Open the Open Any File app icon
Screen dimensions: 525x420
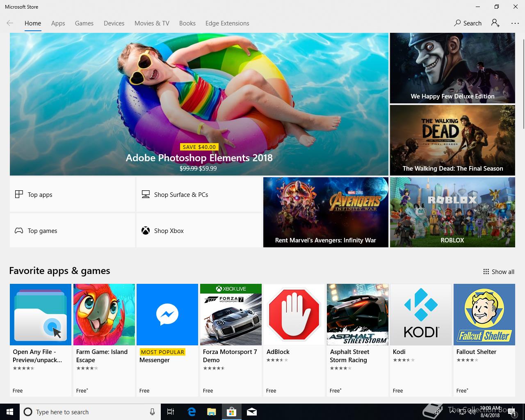point(41,315)
